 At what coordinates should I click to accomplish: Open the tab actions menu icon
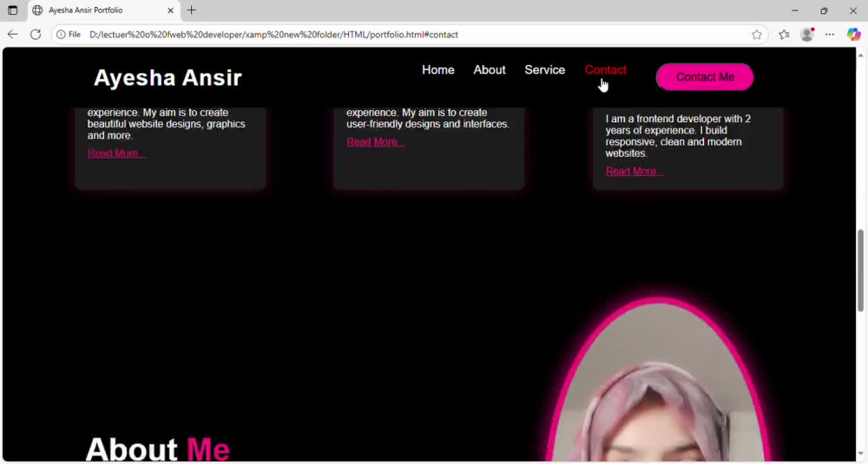(x=12, y=10)
